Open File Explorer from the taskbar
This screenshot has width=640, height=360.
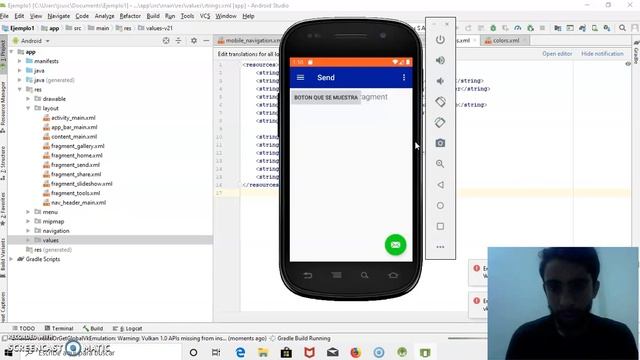point(263,352)
